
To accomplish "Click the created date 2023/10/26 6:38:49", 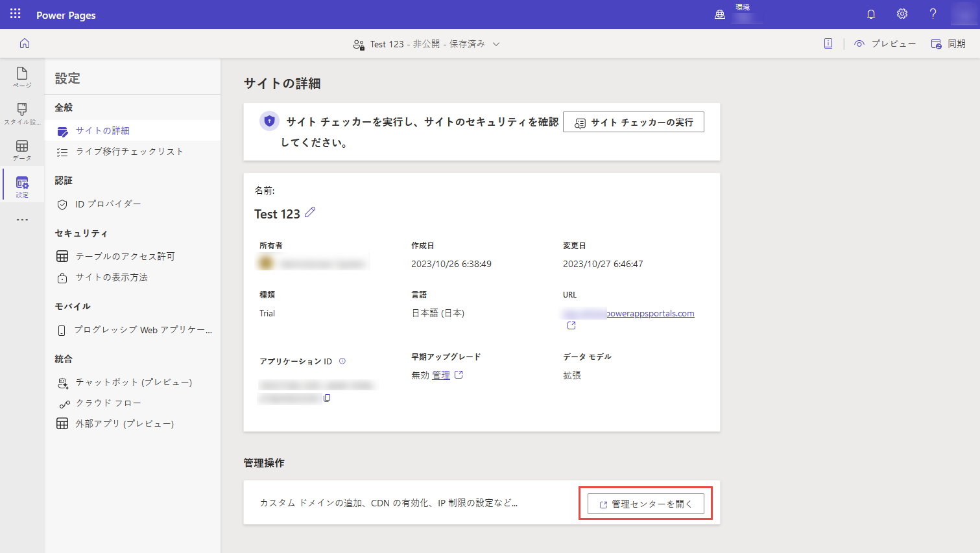I will (x=451, y=264).
